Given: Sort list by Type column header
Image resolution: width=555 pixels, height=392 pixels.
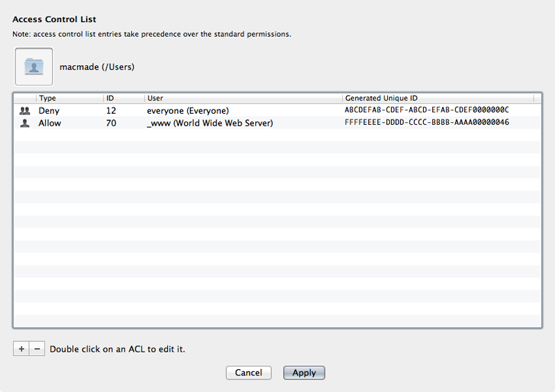Looking at the screenshot, I should coord(69,99).
